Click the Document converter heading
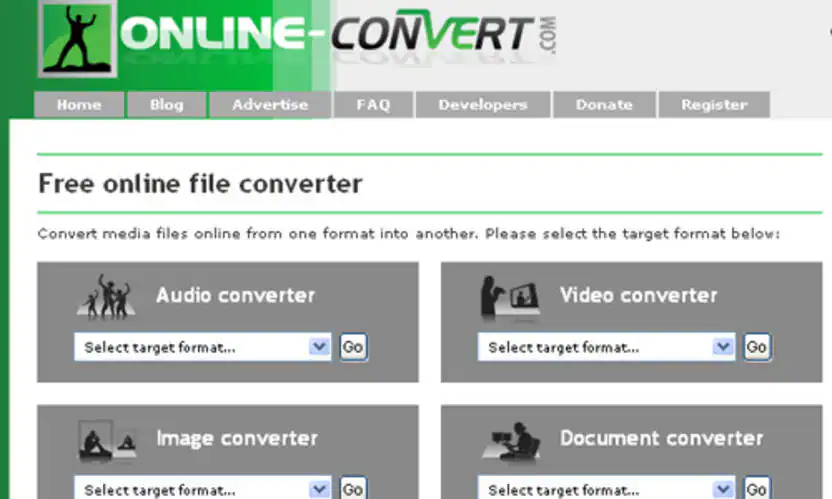The width and height of the screenshot is (832, 499). click(662, 438)
